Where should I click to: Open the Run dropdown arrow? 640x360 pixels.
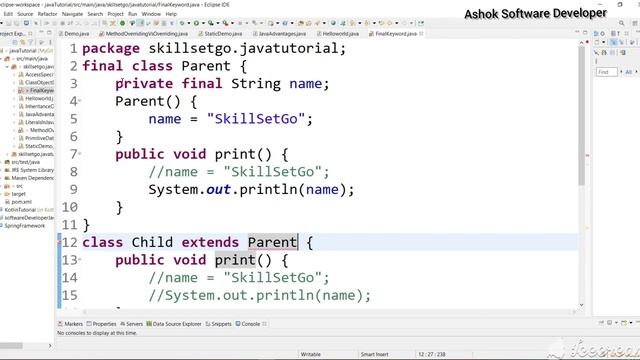click(x=203, y=23)
